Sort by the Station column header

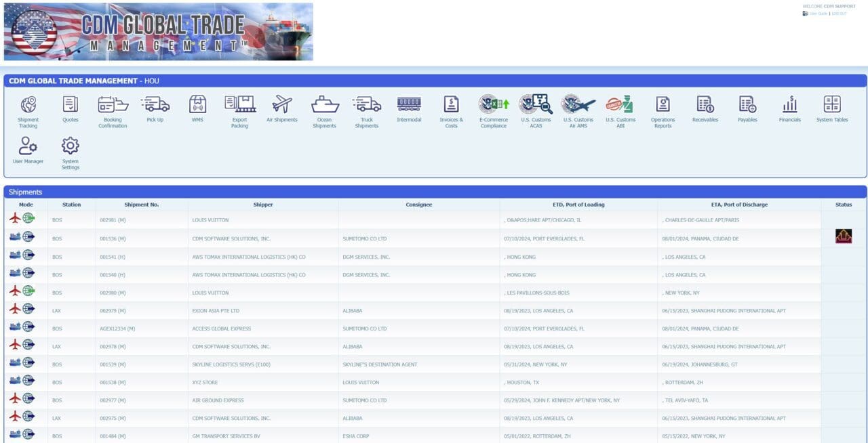point(71,205)
